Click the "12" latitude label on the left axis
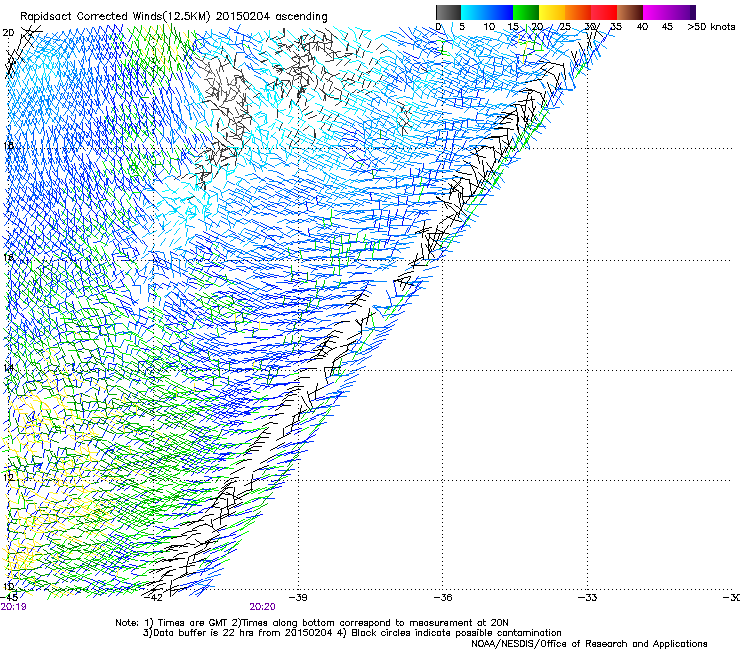Image resolution: width=740 pixels, height=650 pixels. 8,477
